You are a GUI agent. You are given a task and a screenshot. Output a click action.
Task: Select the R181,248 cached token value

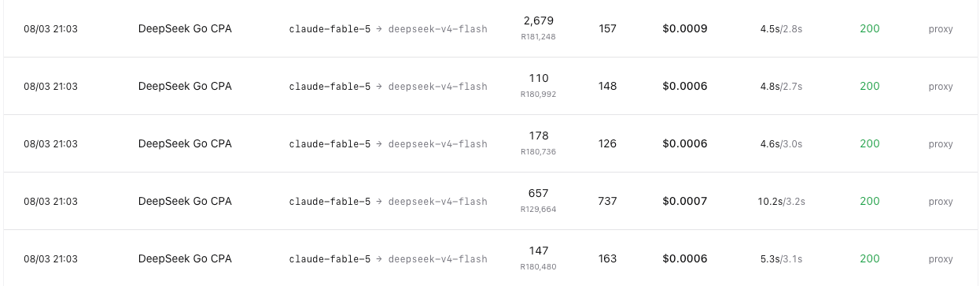tap(538, 36)
